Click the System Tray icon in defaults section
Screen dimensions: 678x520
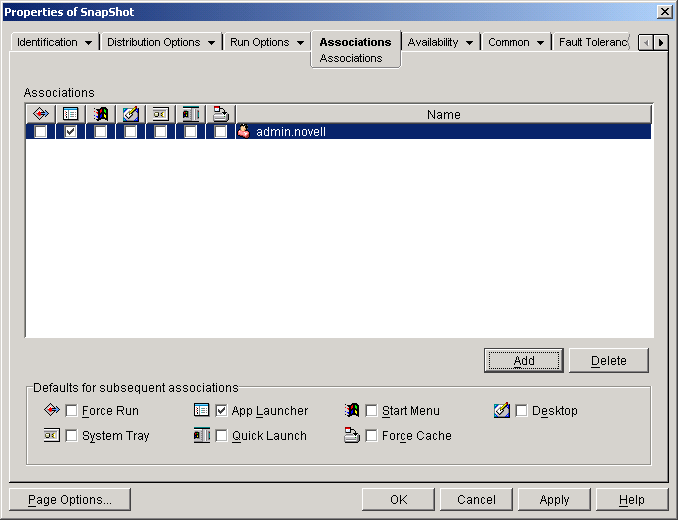pyautogui.click(x=52, y=435)
